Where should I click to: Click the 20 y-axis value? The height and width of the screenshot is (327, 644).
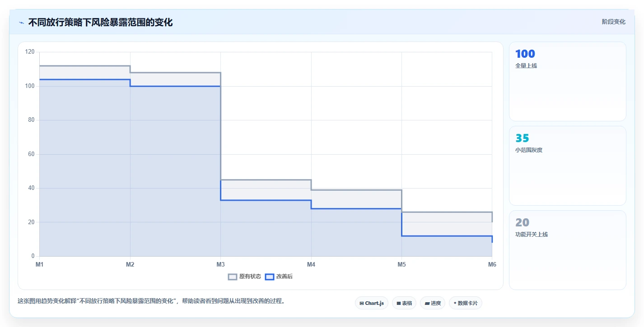[31, 222]
